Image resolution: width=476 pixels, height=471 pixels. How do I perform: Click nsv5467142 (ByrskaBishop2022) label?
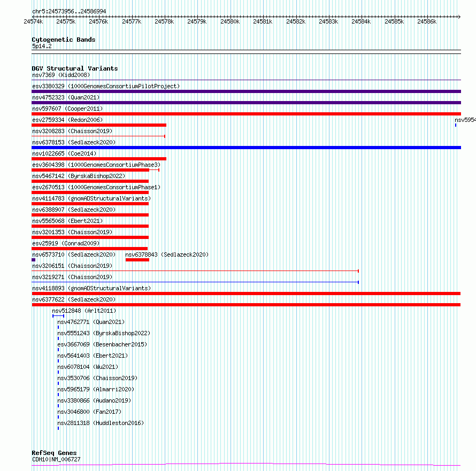tap(79, 176)
